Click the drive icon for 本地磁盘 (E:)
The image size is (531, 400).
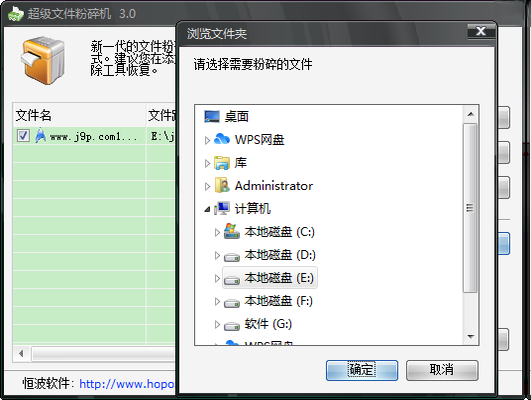pyautogui.click(x=232, y=280)
